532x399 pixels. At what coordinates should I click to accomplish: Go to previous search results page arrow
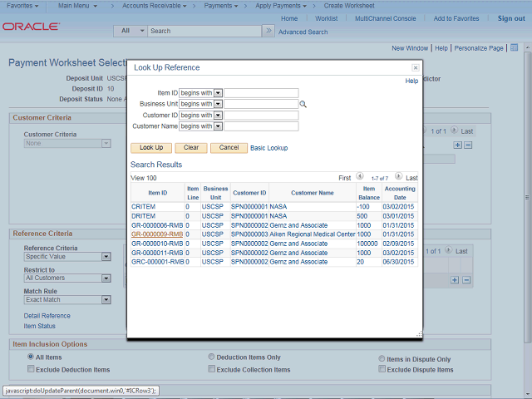(359, 176)
